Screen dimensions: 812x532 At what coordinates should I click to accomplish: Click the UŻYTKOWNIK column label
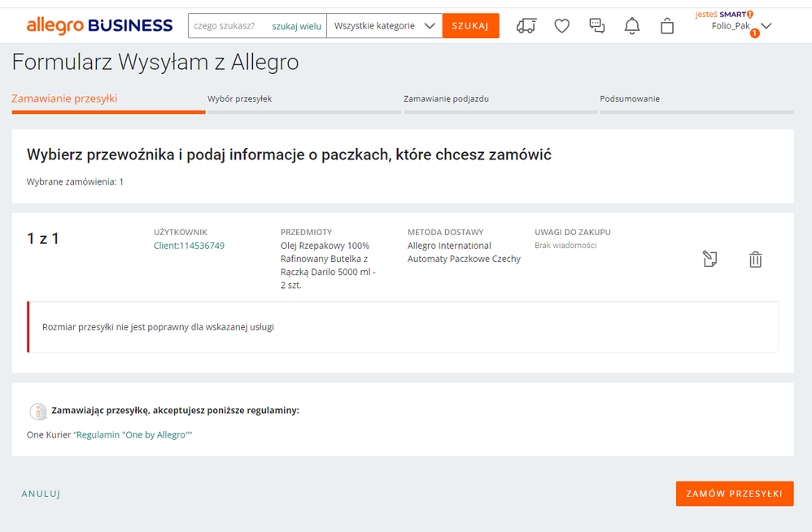point(180,233)
